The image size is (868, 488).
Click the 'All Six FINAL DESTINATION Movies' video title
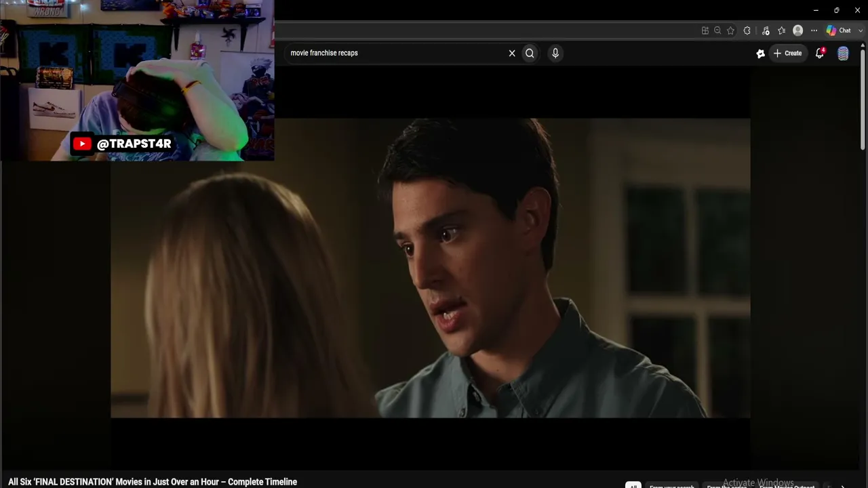153,482
